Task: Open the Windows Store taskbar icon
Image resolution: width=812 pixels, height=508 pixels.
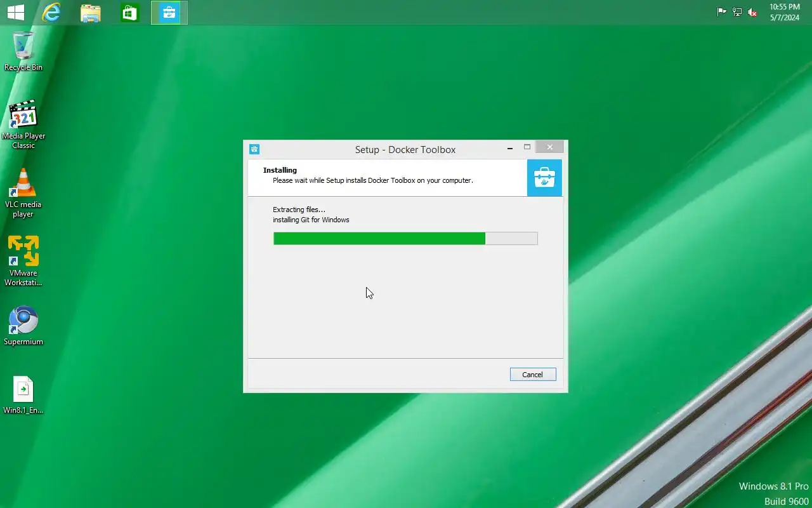Action: coord(129,13)
